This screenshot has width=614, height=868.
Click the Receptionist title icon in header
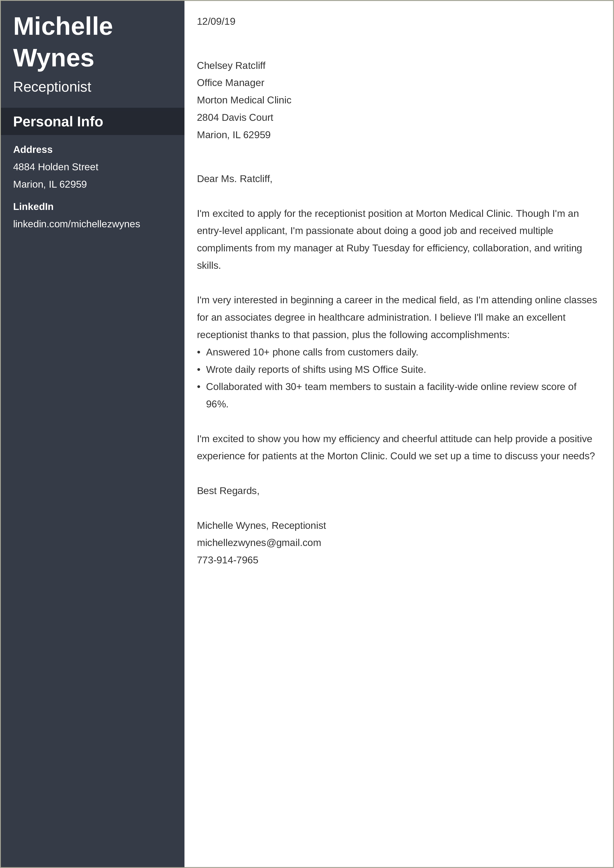tap(52, 86)
